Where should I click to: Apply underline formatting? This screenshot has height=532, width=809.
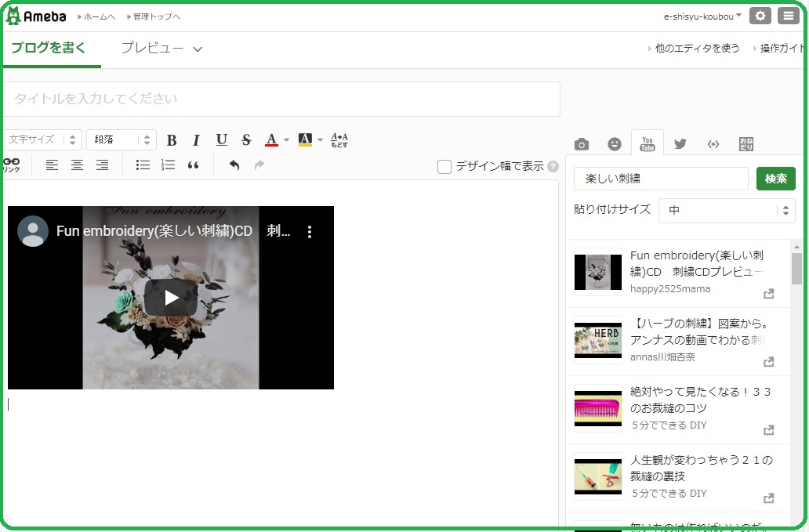coord(221,139)
